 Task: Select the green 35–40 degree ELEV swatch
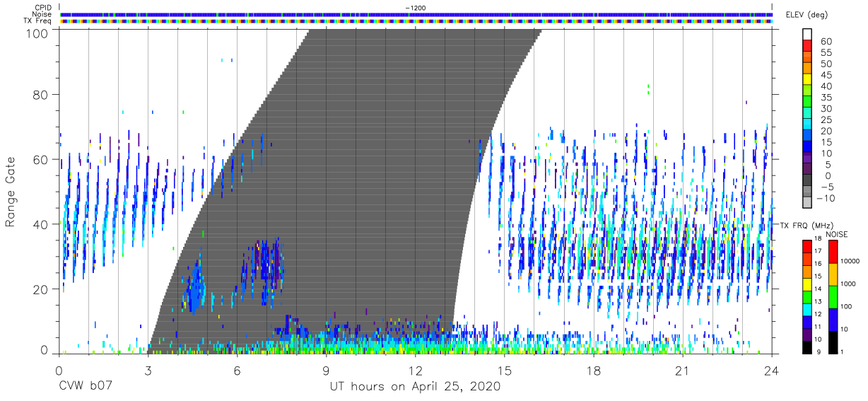pos(807,91)
